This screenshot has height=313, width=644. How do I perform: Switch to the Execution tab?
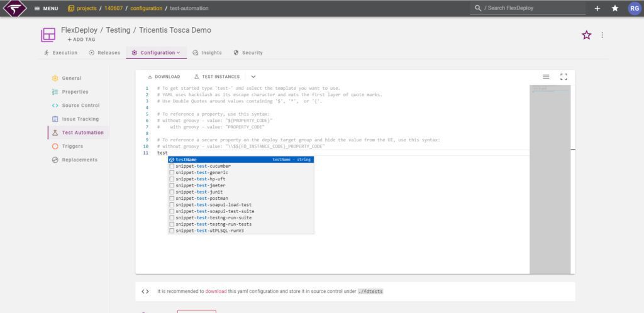61,53
